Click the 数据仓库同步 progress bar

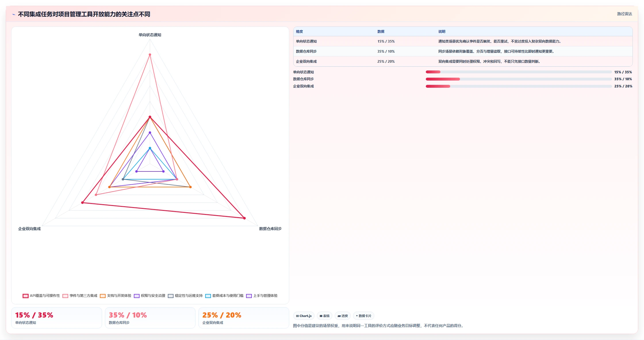pyautogui.click(x=519, y=79)
